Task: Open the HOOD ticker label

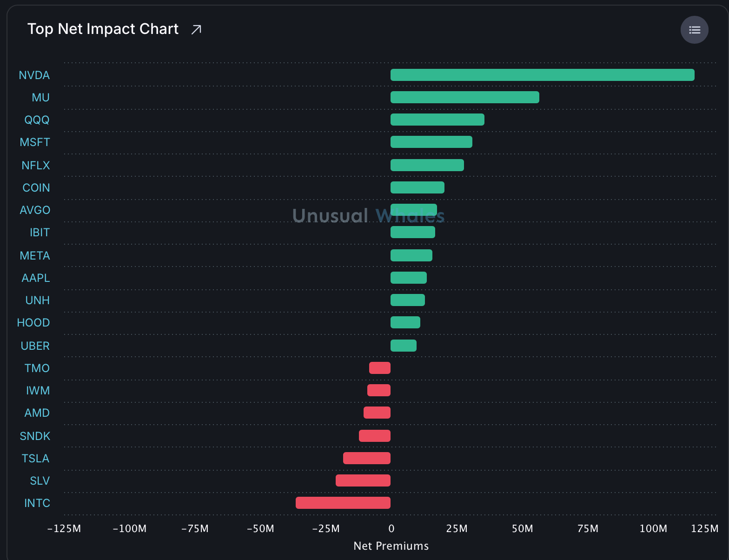Action: [33, 323]
